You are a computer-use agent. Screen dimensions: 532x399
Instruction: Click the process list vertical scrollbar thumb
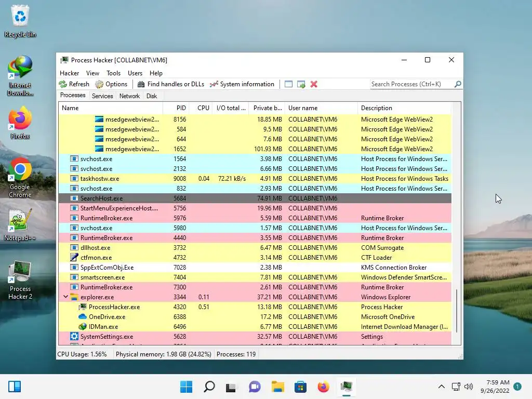[457, 311]
